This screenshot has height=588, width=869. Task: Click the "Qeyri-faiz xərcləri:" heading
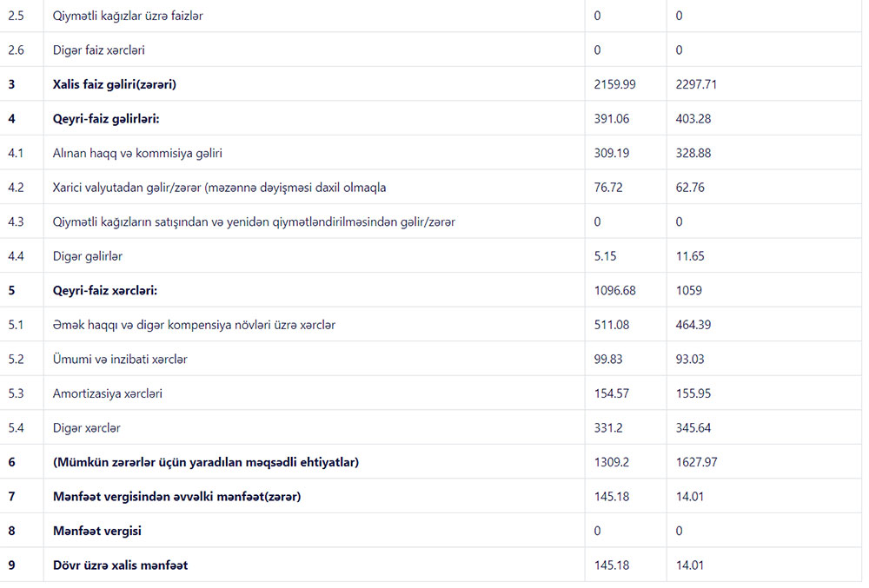(110, 290)
